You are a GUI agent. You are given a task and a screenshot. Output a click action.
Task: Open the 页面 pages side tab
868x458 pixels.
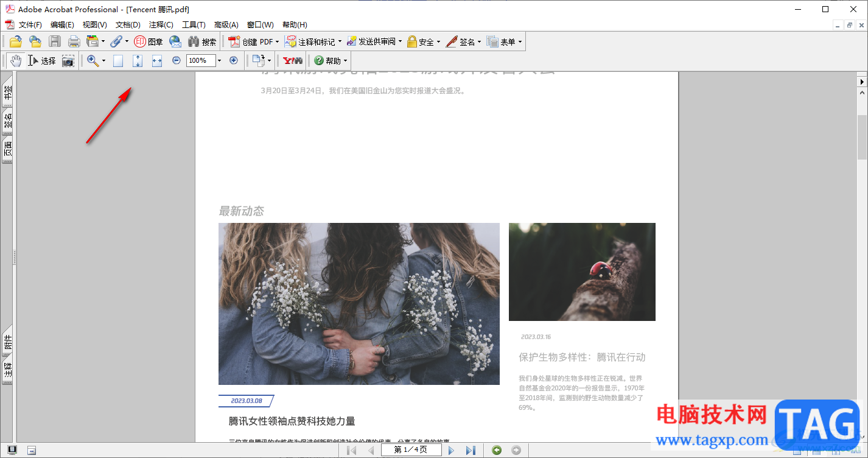coord(8,150)
